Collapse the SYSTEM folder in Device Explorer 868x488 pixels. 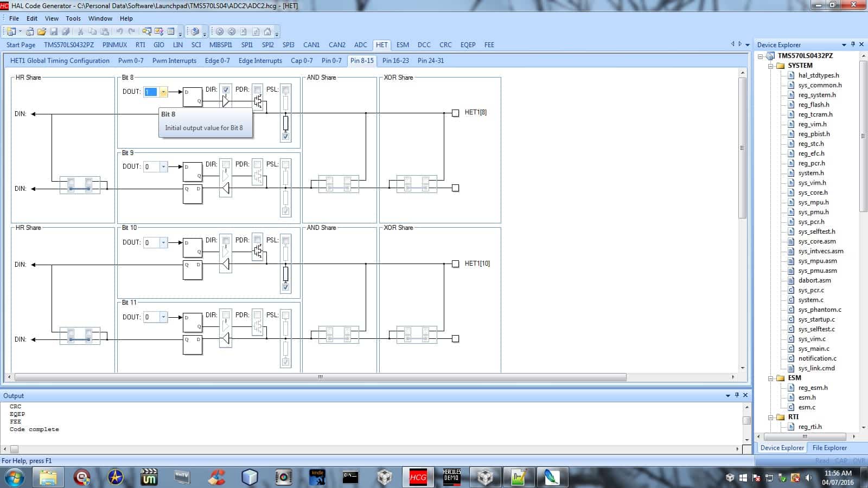pos(770,66)
